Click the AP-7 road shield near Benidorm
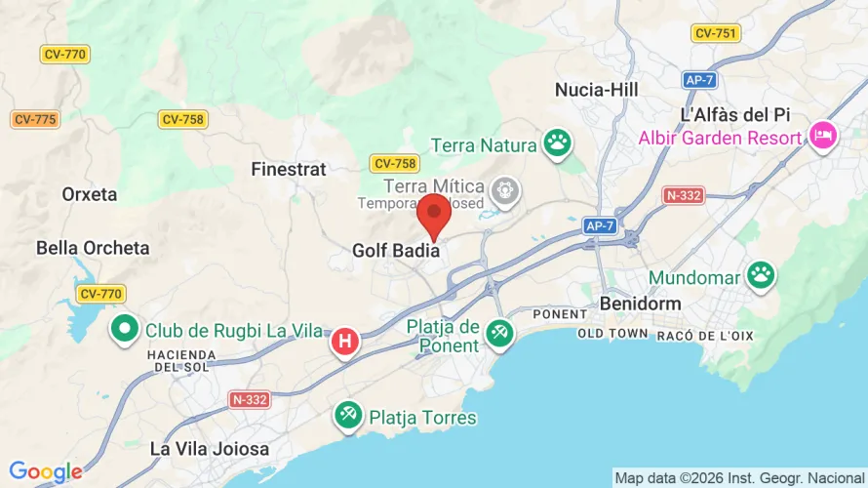This screenshot has width=868, height=488. tap(600, 226)
